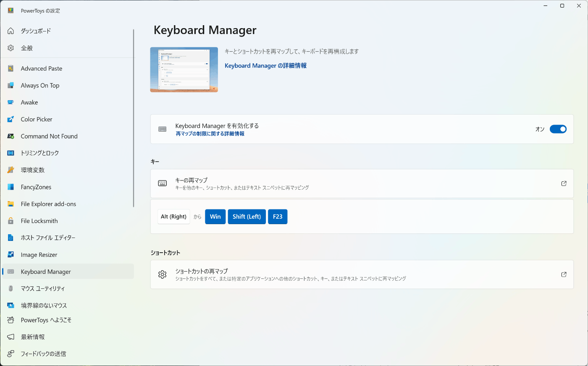
Task: Open the ダッシュボード page
Action: pos(68,31)
